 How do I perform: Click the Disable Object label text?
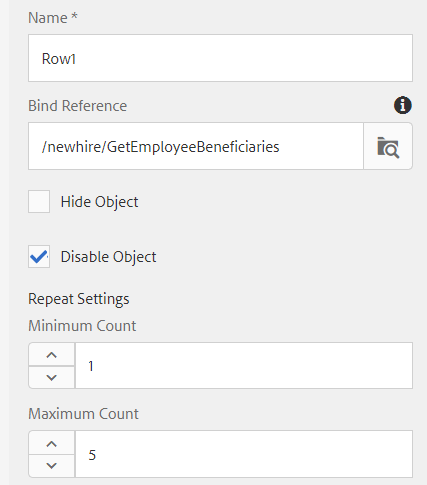pyautogui.click(x=108, y=257)
